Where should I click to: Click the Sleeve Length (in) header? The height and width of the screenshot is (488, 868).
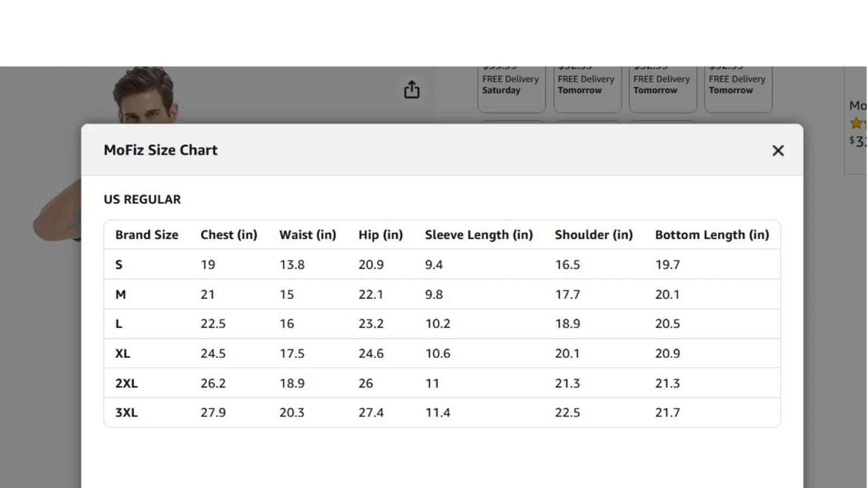click(478, 235)
